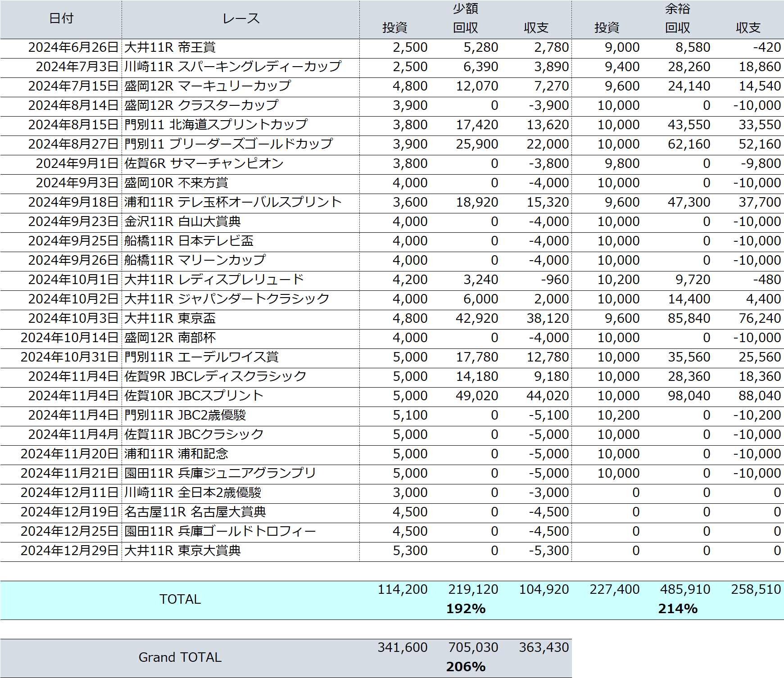Select 大井11R ジャパンダートクラシック cell
Viewport: 784px width, 678px height.
coord(227,299)
